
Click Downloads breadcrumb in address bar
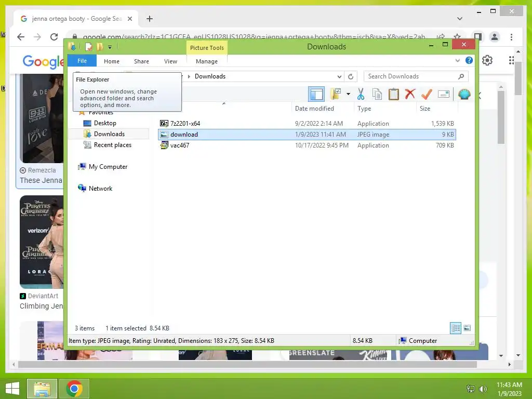[x=210, y=76]
